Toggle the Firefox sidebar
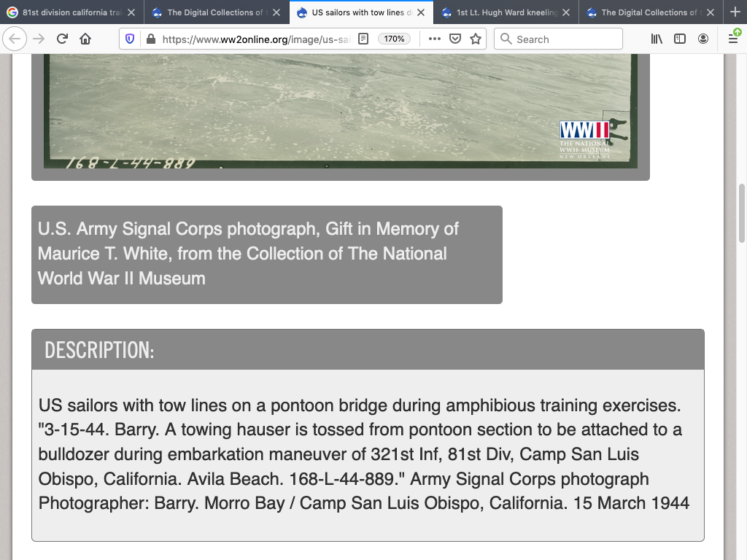The width and height of the screenshot is (747, 560). point(680,39)
